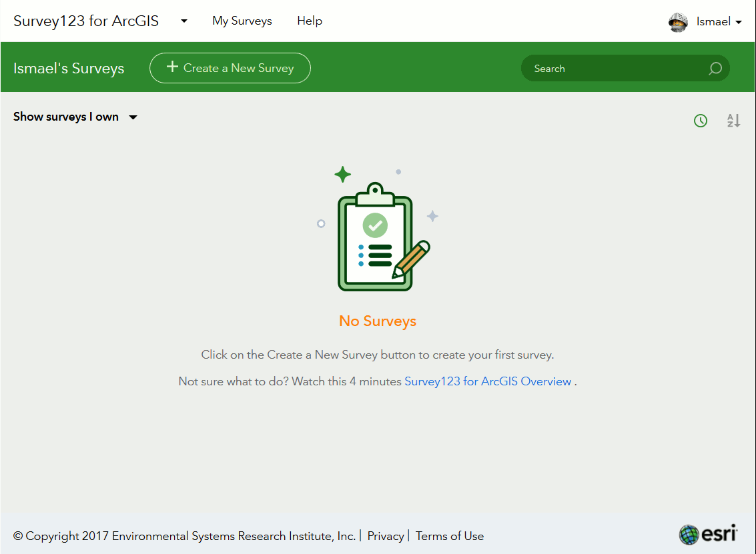Open the Survey123 for ArcGIS dropdown arrow
This screenshot has width=756, height=554.
point(184,21)
